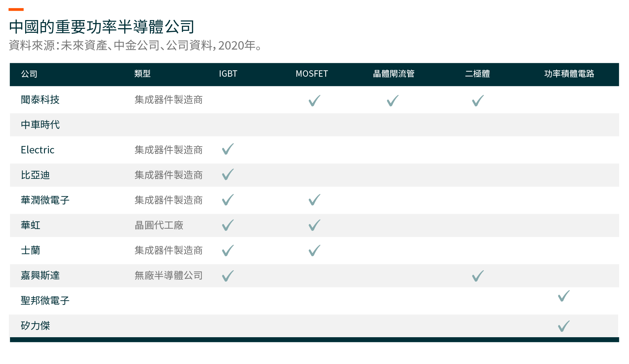Click the MOSFET checkmark in the 聞泰科技 row

(x=314, y=100)
